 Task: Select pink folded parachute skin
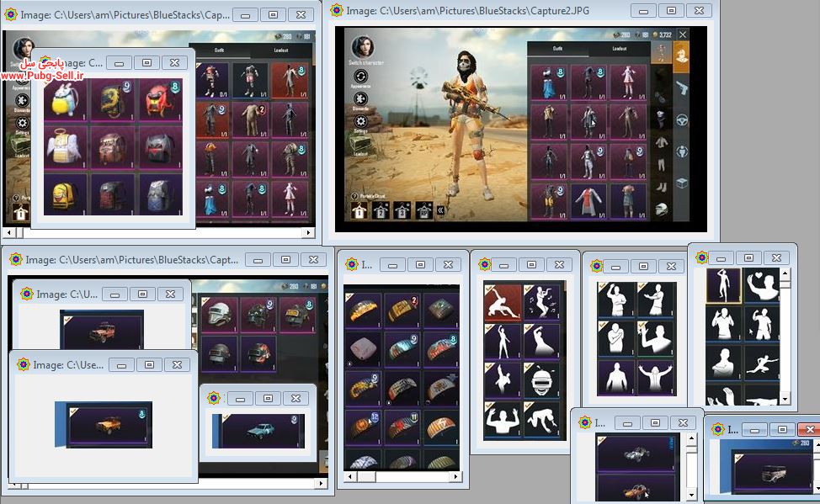[362, 348]
